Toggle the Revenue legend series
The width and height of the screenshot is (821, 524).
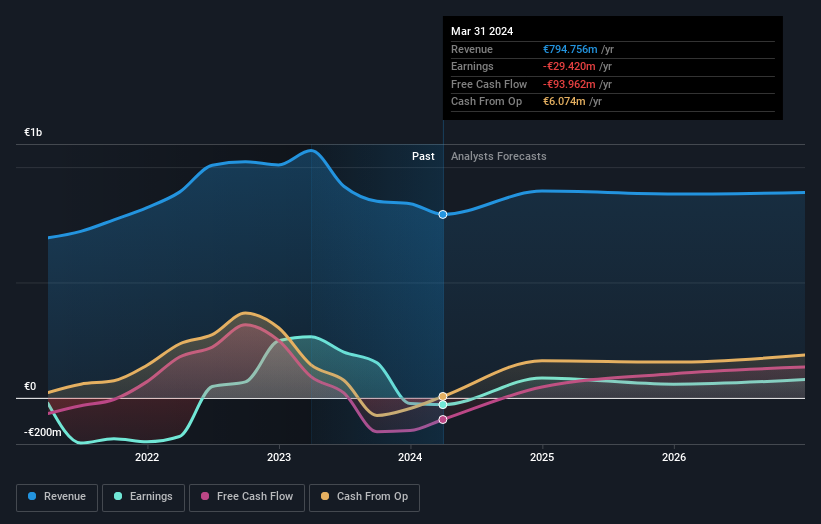[x=57, y=497]
